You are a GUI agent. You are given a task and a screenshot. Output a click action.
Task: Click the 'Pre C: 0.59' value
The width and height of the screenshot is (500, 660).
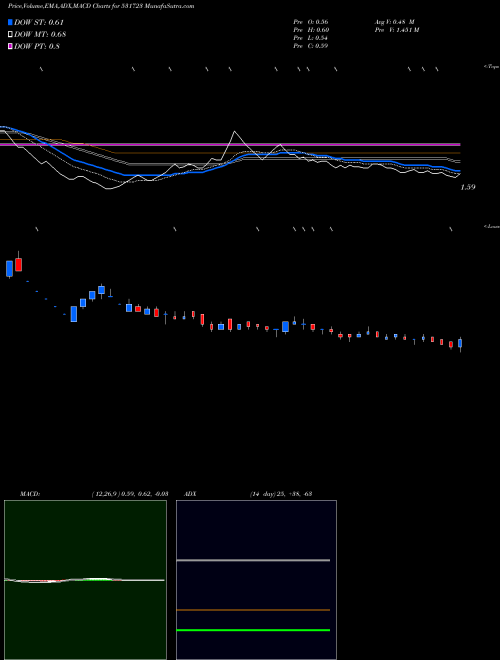click(x=311, y=46)
